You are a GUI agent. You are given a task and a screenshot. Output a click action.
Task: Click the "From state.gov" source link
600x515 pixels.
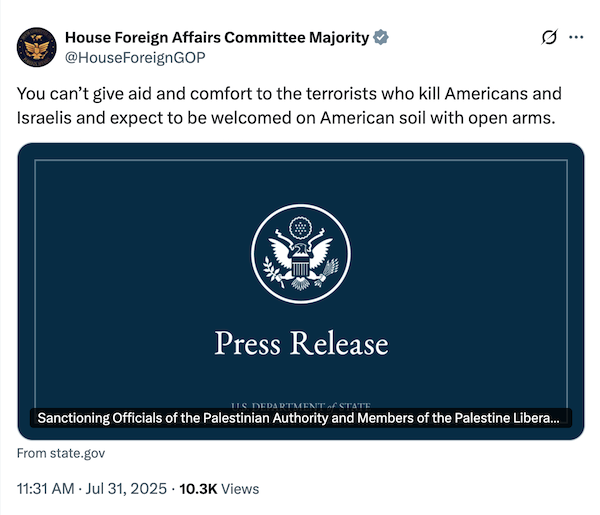coord(61,453)
